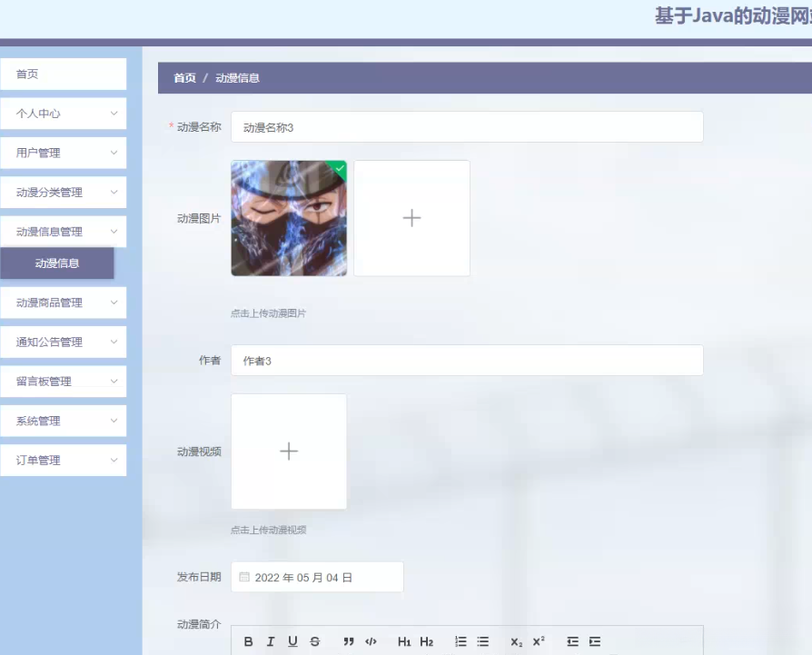The height and width of the screenshot is (655, 812).
Task: Apply strikethrough formatting to the intro text
Action: (315, 641)
